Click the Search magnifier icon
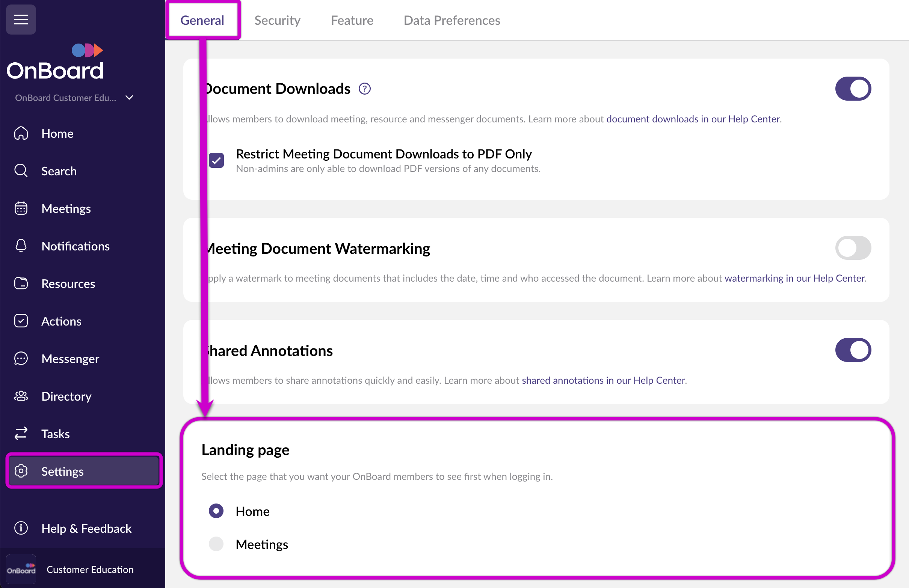The width and height of the screenshot is (909, 588). pyautogui.click(x=21, y=171)
